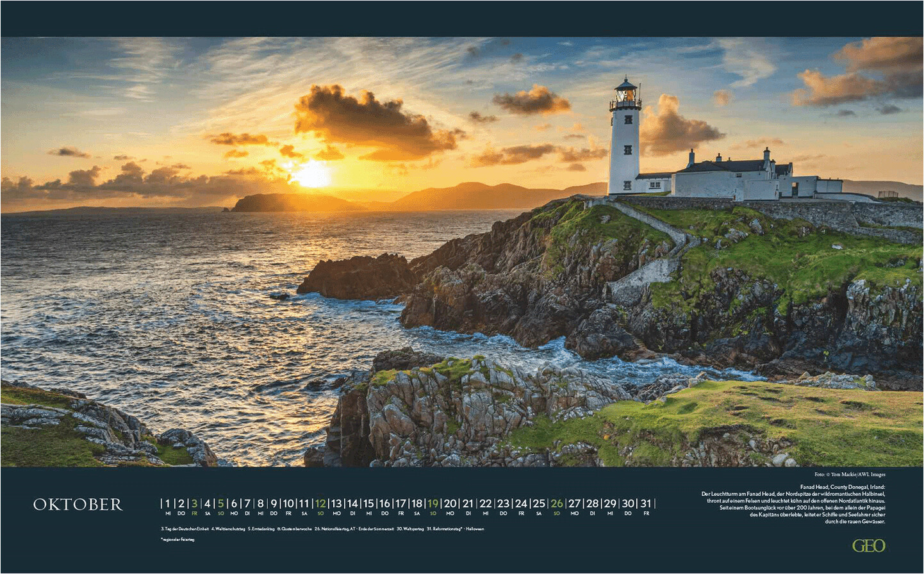Select green date 26 National holiday
The width and height of the screenshot is (924, 574).
(x=556, y=504)
